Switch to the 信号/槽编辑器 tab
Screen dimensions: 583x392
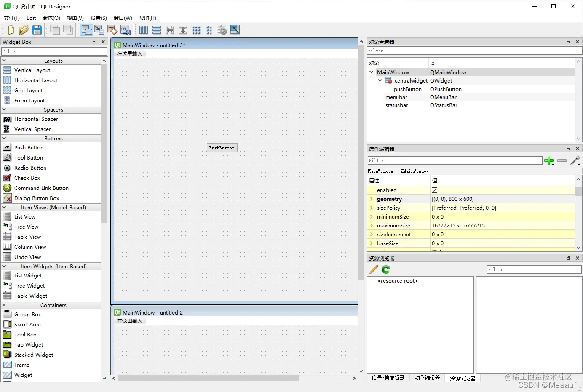click(388, 378)
